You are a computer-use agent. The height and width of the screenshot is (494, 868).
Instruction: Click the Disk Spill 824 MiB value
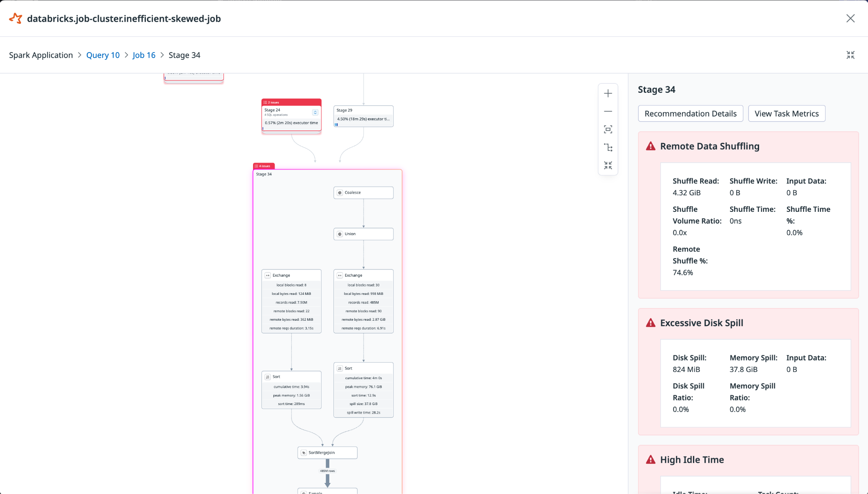(686, 369)
